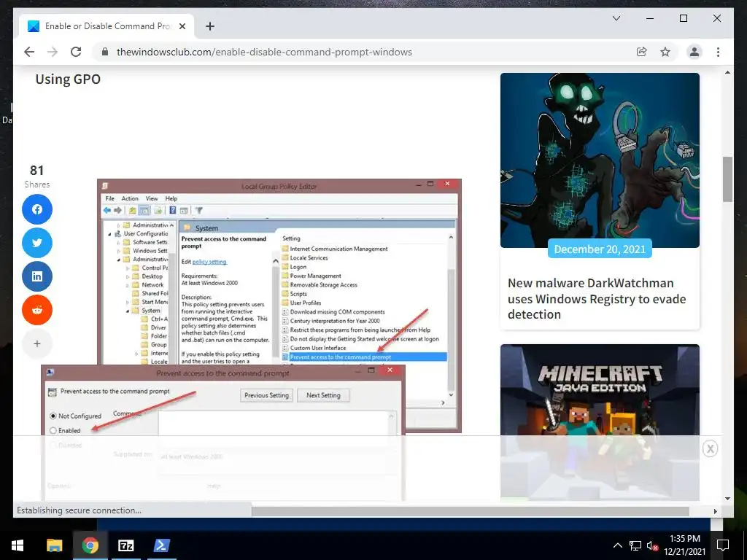View site info via padlock icon
Screen dimensions: 747x560
click(105, 52)
